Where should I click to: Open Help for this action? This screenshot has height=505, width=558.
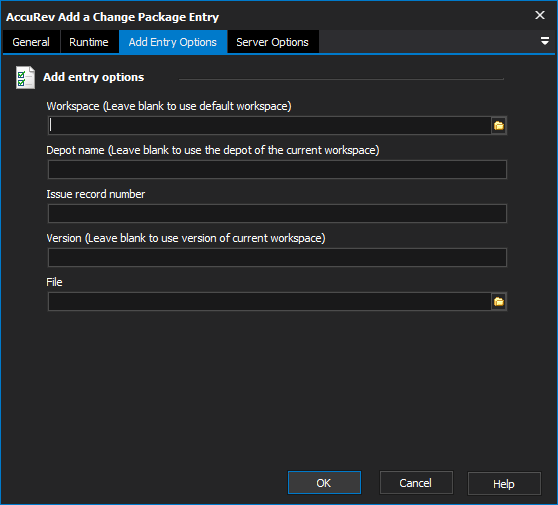[x=504, y=484]
